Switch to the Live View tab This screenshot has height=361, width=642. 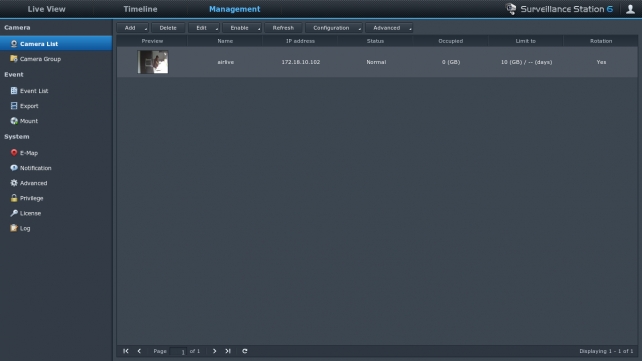[46, 9]
